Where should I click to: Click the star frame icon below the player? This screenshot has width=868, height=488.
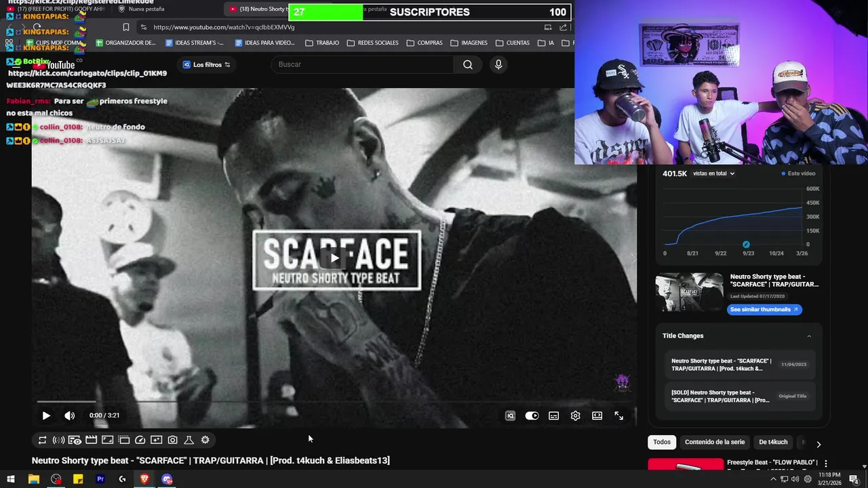(156, 440)
